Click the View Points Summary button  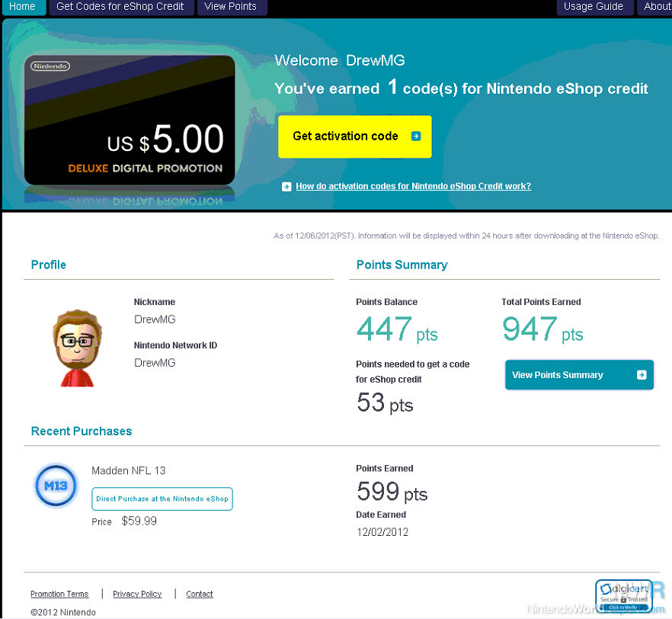579,374
